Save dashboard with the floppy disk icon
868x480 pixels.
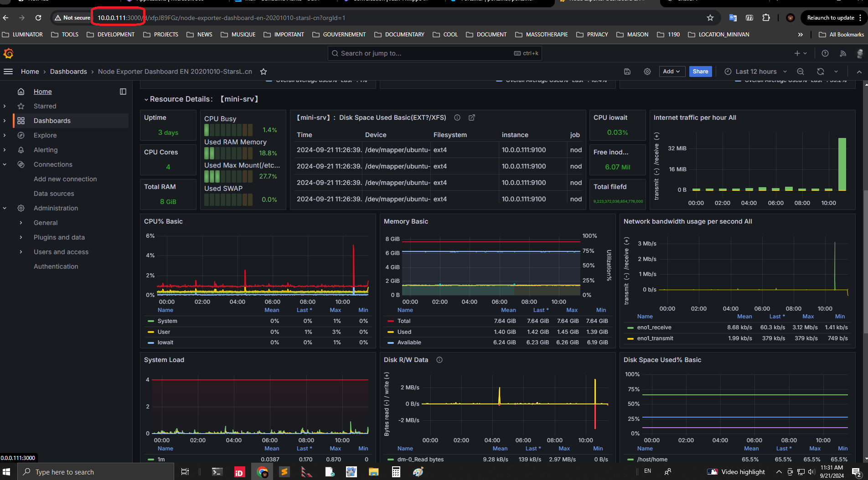click(x=627, y=71)
